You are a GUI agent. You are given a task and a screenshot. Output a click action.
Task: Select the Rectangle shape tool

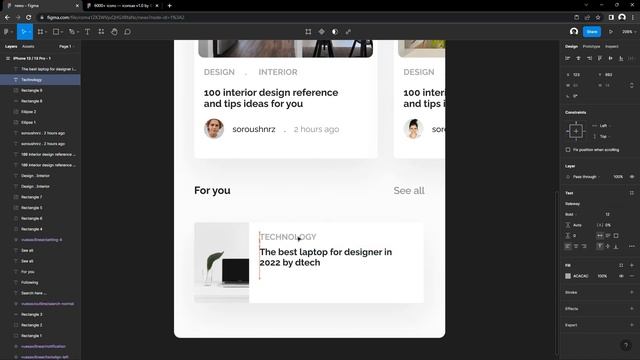[x=56, y=31]
